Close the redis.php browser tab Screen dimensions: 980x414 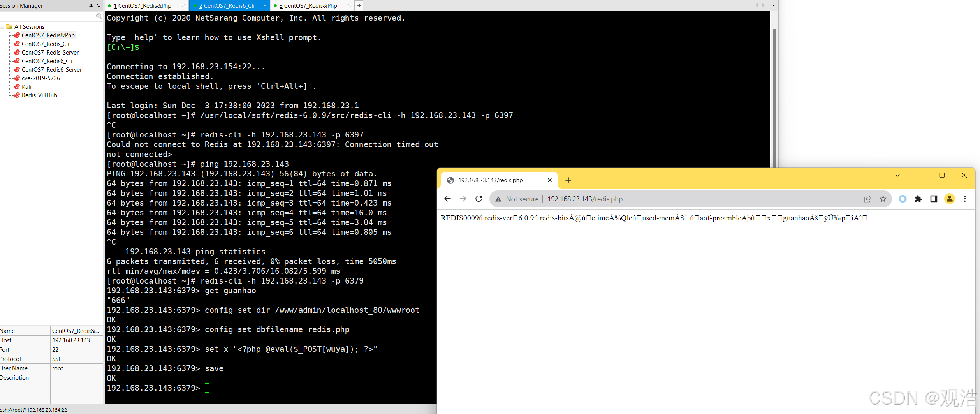click(x=550, y=180)
